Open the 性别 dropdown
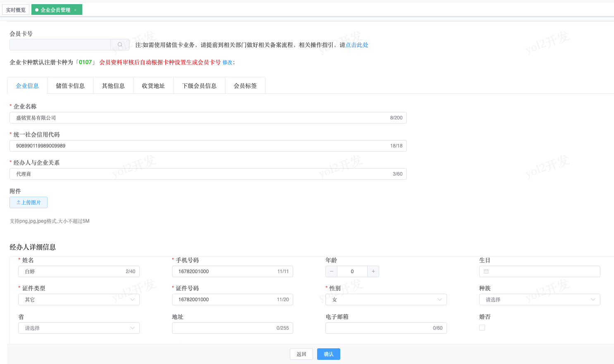 (x=386, y=300)
